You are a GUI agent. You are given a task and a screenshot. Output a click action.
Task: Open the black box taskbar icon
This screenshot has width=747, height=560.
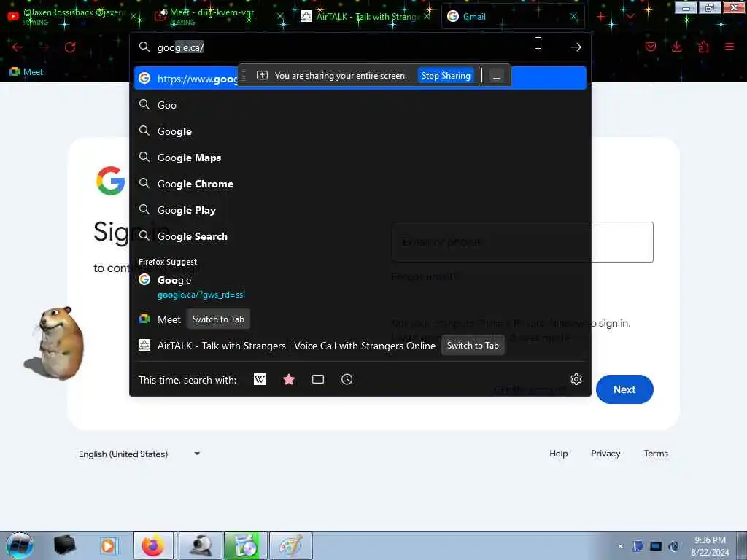click(64, 545)
